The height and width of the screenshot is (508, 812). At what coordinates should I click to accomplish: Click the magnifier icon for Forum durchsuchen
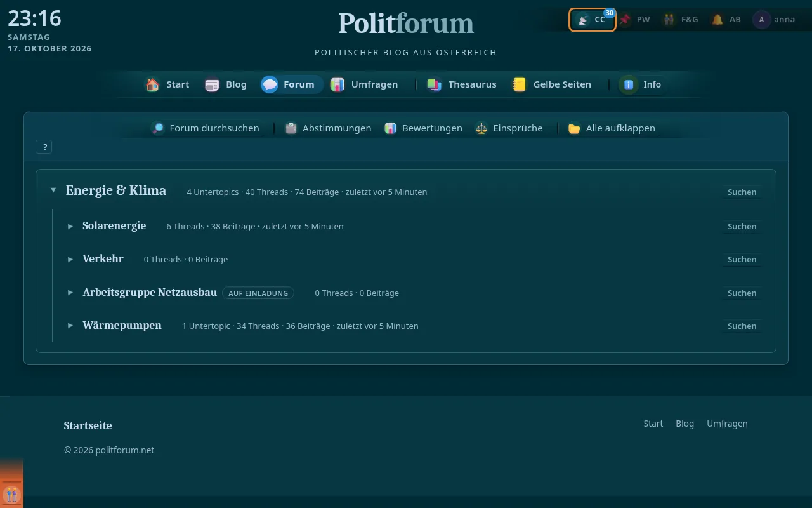coord(158,128)
